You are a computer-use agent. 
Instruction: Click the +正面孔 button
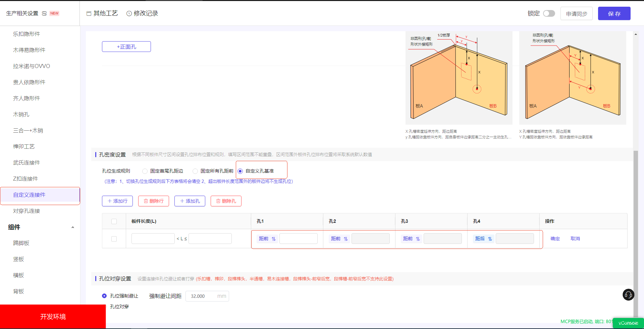point(126,47)
